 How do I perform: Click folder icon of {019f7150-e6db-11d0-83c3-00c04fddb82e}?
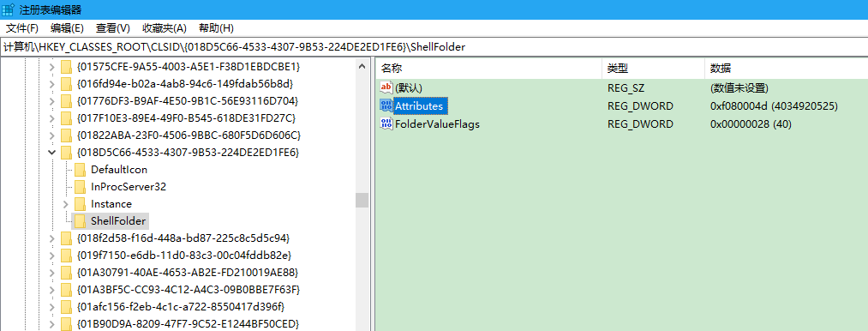point(67,256)
